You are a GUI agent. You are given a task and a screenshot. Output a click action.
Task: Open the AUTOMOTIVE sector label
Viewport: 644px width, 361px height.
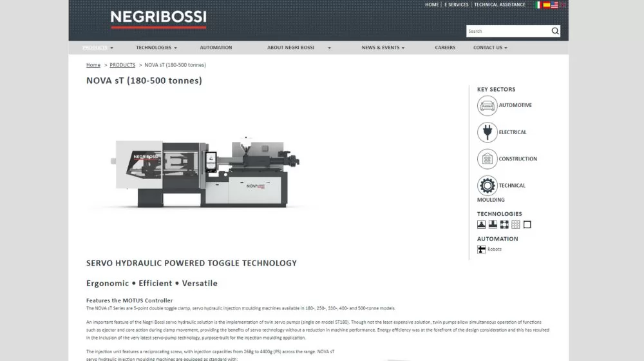click(x=515, y=105)
